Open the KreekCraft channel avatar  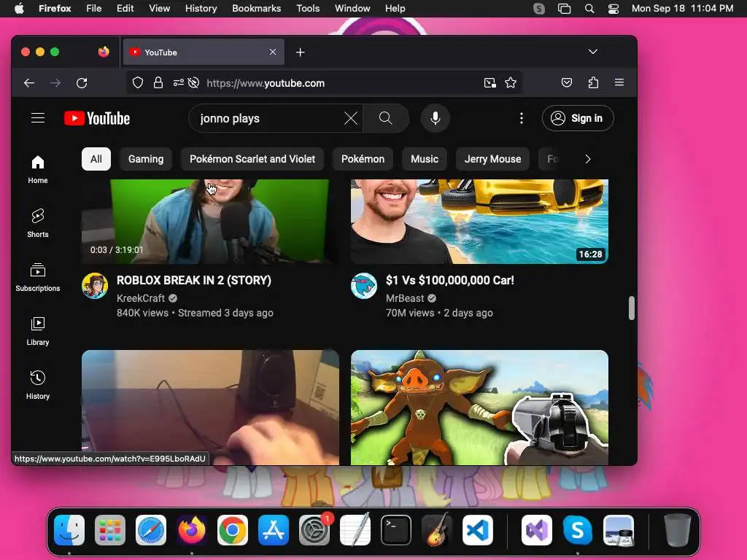[x=95, y=286]
